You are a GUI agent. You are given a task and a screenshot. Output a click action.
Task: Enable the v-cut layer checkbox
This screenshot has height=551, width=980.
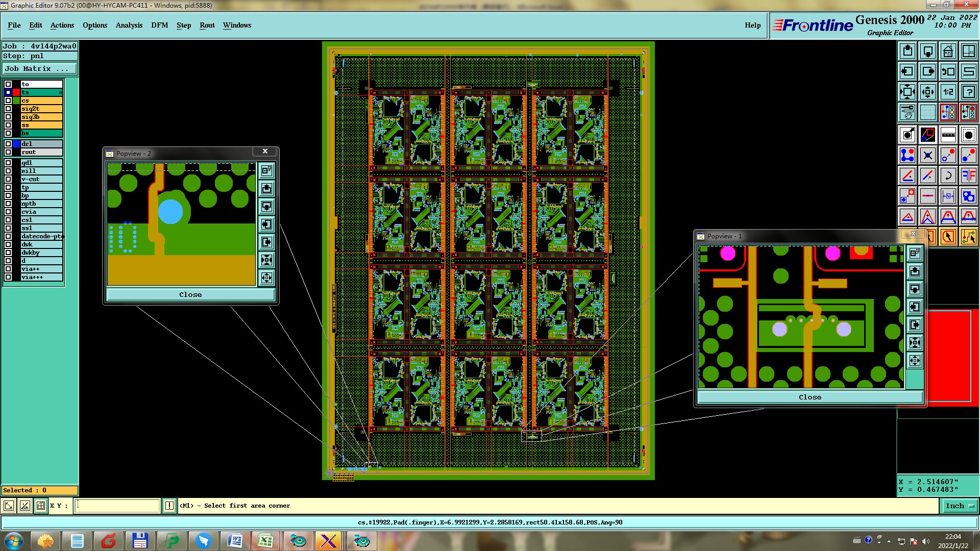(8, 179)
